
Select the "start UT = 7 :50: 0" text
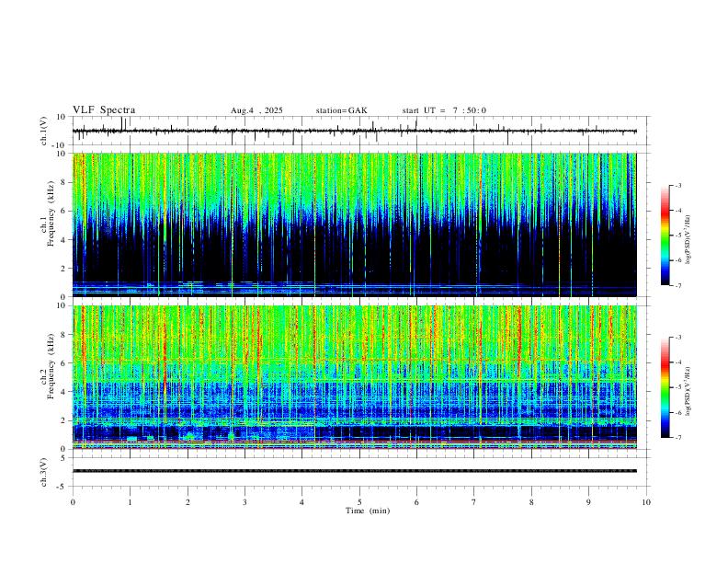pos(444,110)
